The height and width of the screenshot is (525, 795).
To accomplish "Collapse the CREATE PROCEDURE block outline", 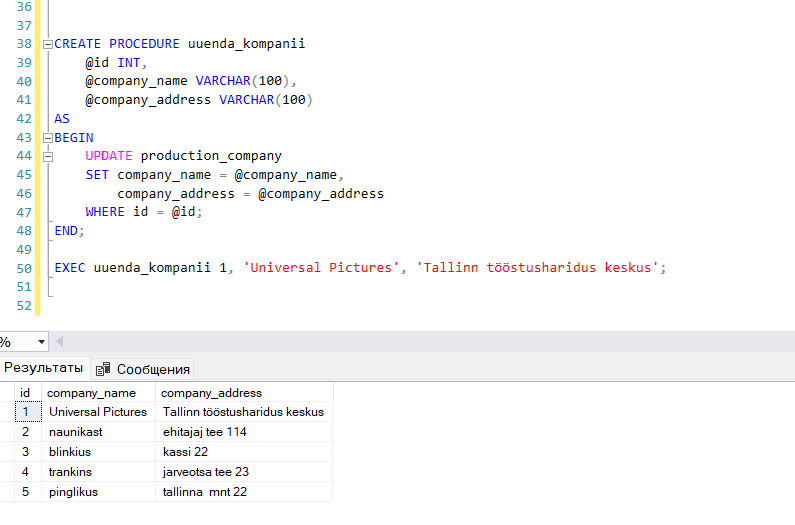I will pyautogui.click(x=48, y=44).
